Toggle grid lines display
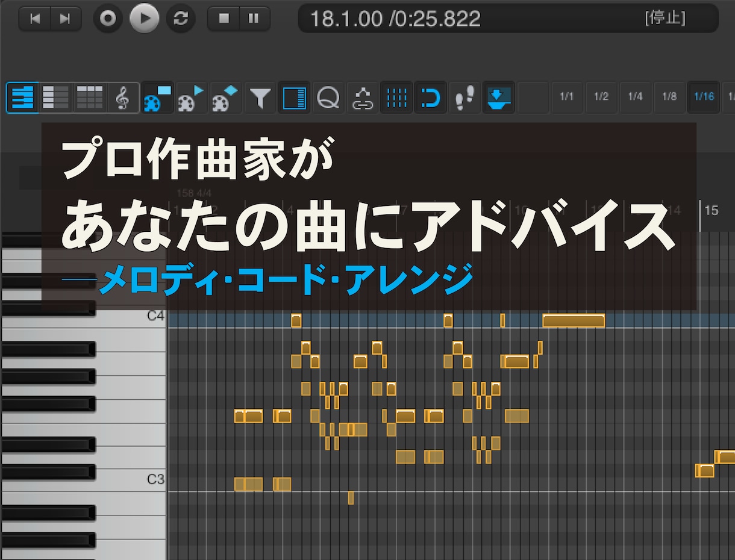The height and width of the screenshot is (560, 735). 397,98
